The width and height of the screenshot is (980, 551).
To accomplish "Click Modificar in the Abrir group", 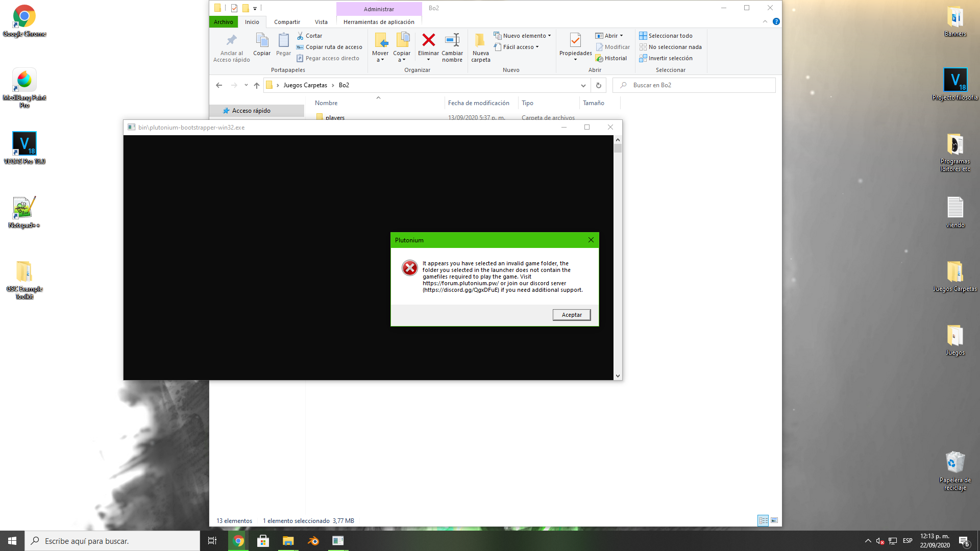I will click(613, 47).
